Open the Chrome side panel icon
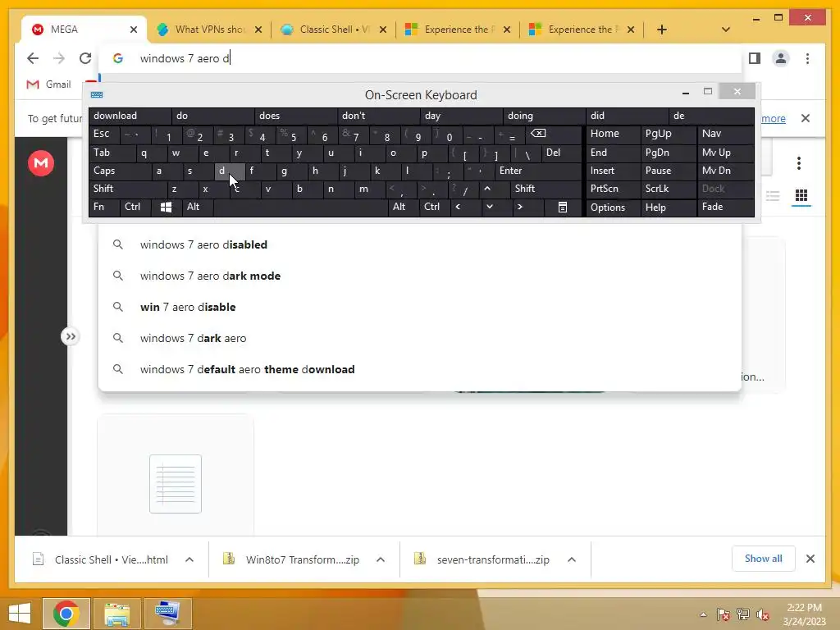This screenshot has width=840, height=630. coord(755,58)
